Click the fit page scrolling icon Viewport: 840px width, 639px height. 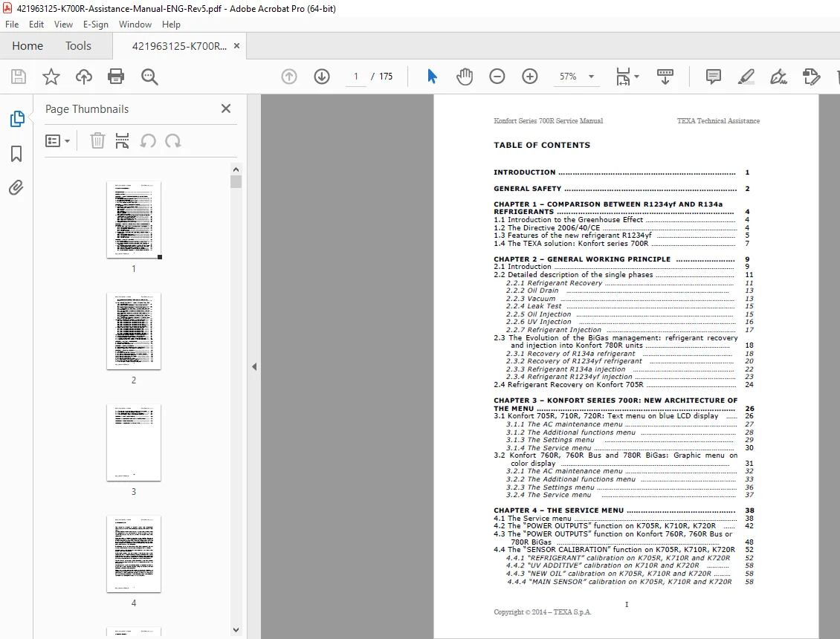click(x=623, y=77)
